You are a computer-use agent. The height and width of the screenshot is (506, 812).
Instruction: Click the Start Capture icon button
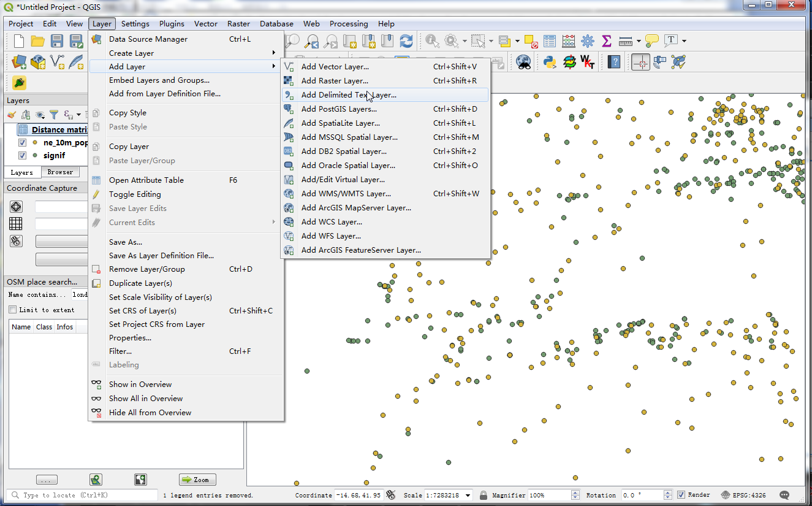(16, 241)
